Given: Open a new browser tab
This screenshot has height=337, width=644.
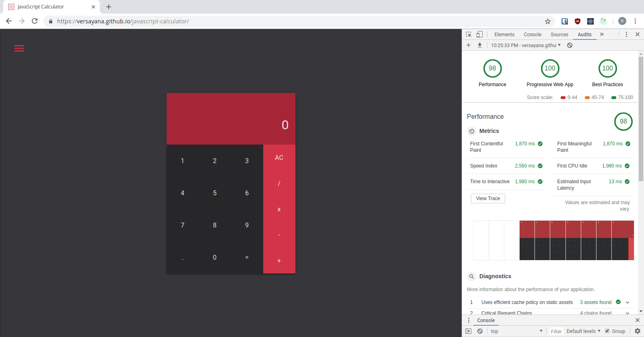Looking at the screenshot, I should pyautogui.click(x=109, y=7).
